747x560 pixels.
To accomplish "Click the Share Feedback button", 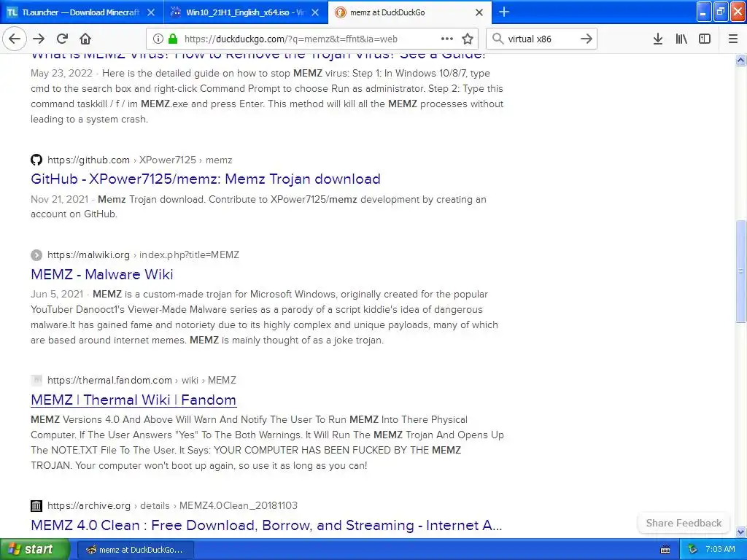I will pos(684,523).
